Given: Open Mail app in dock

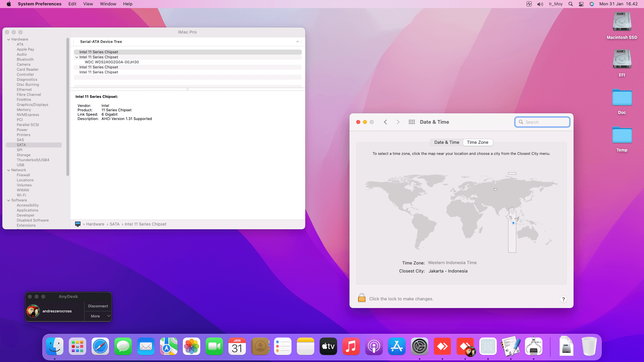Looking at the screenshot, I should (x=146, y=346).
